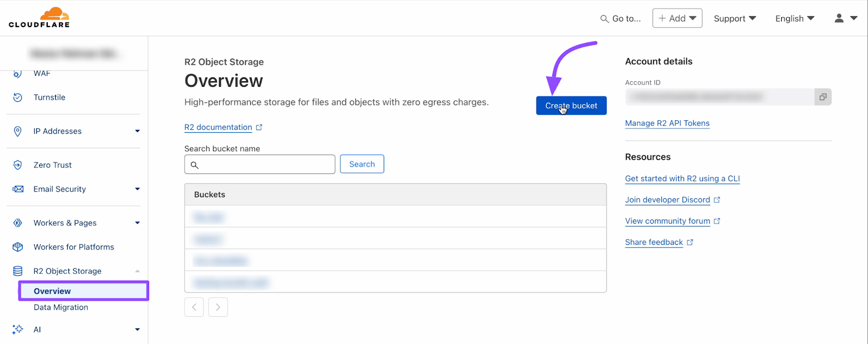Open Manage R2 API Tokens link

[x=667, y=123]
